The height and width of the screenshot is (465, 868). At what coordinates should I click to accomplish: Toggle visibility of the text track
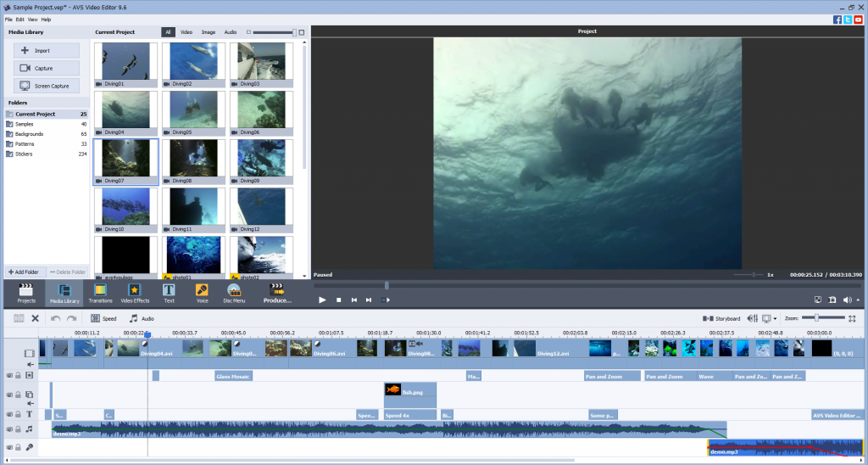(10, 414)
